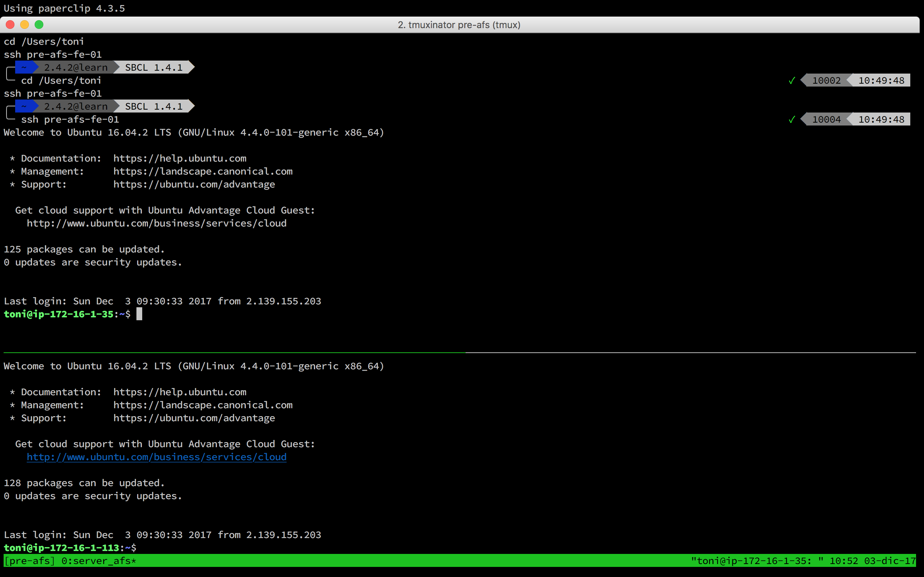Click the green checkmark after cd command
This screenshot has width=924, height=577.
(791, 80)
